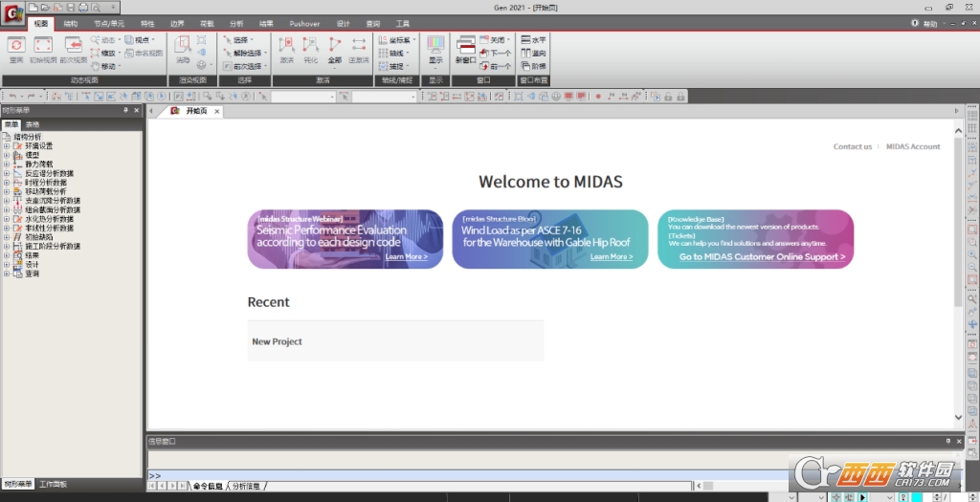Viewport: 980px width, 502px height.
Task: Open the MIDAS Account link
Action: (x=912, y=146)
